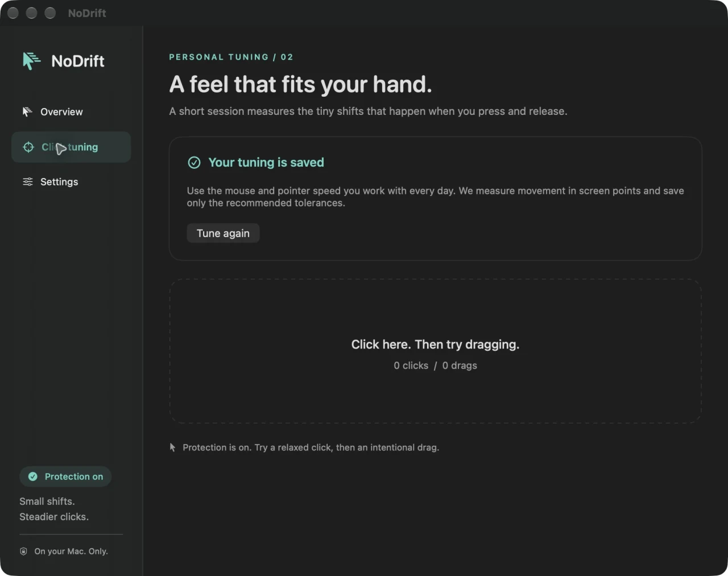Click the Click tuning crosshair icon

click(x=28, y=147)
